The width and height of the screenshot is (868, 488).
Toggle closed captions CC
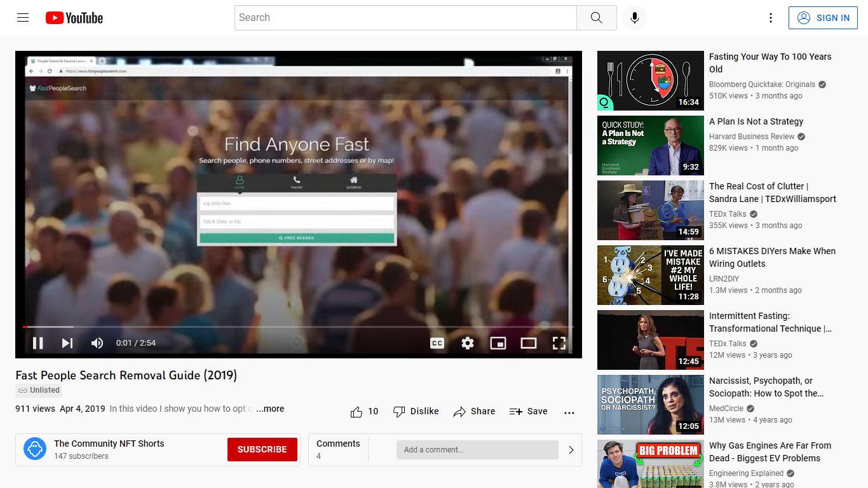(437, 343)
